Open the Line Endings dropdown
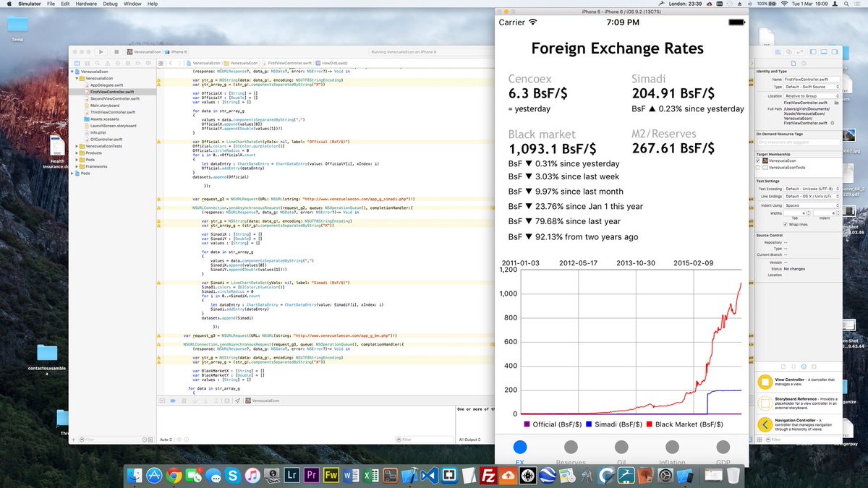 (x=812, y=197)
